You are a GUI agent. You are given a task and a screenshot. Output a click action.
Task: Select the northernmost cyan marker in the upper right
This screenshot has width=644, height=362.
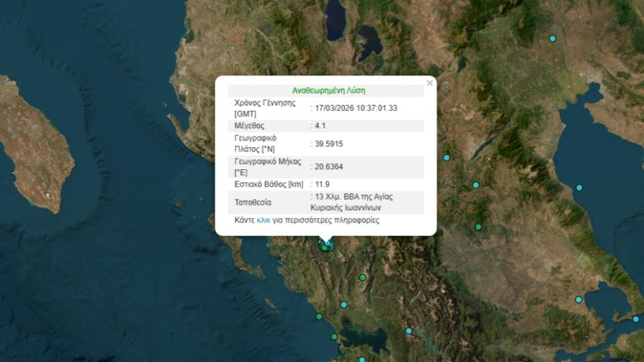click(553, 38)
